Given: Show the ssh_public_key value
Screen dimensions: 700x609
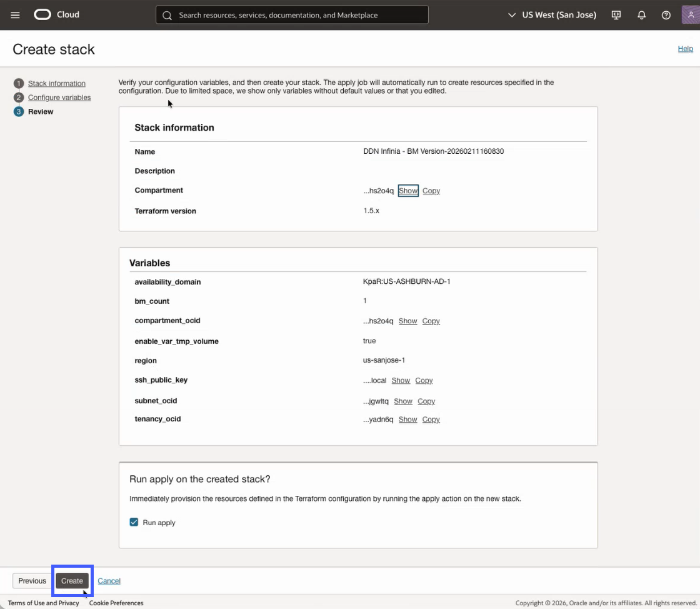Looking at the screenshot, I should [x=400, y=380].
